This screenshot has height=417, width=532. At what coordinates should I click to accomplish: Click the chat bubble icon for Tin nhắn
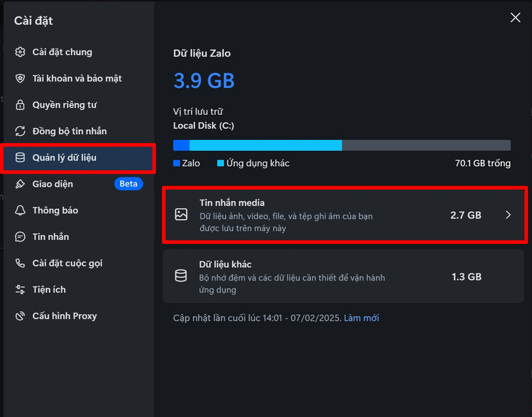[20, 237]
